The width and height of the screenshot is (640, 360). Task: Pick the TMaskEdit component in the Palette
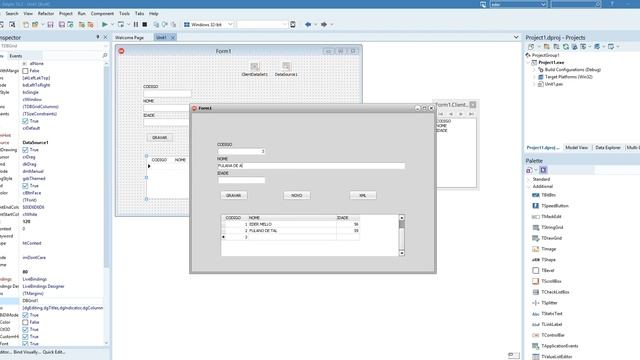pos(551,216)
